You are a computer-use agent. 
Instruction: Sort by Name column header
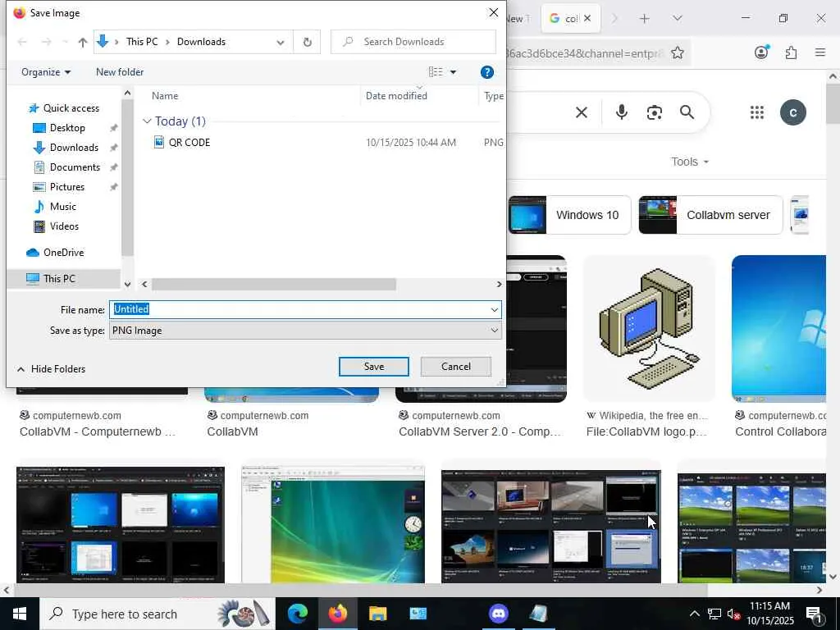165,96
